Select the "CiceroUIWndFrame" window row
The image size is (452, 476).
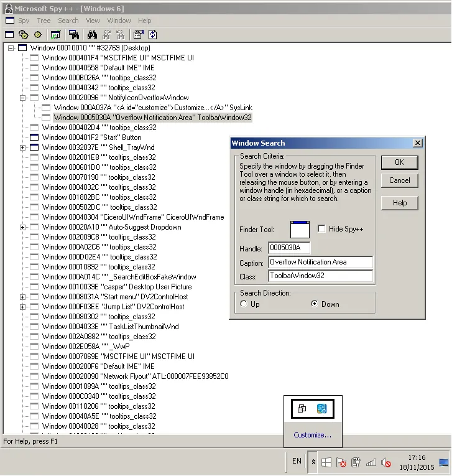[x=133, y=217]
